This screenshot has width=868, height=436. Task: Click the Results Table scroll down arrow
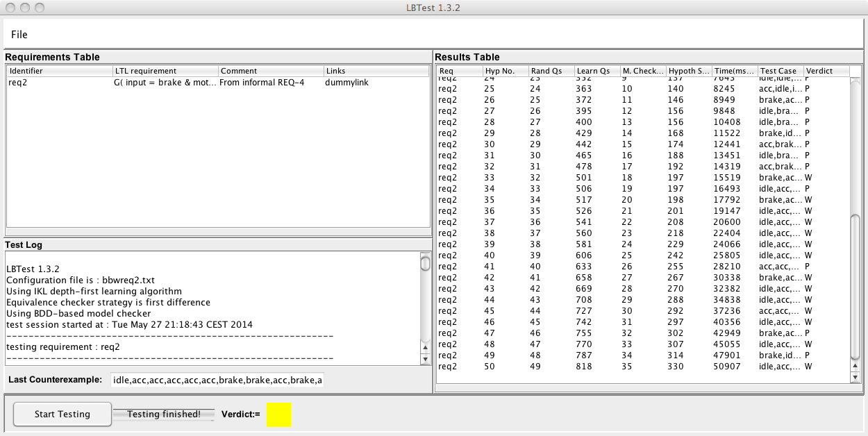856,378
